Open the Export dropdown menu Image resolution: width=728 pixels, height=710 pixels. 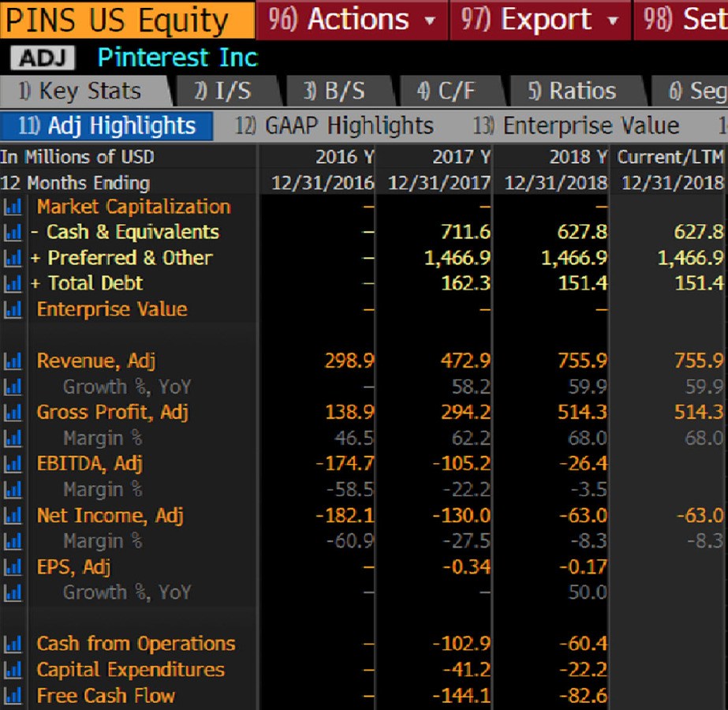pyautogui.click(x=540, y=20)
